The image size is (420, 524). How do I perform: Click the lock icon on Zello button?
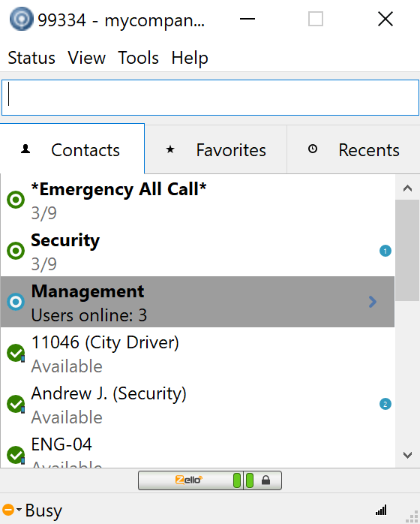pos(265,480)
